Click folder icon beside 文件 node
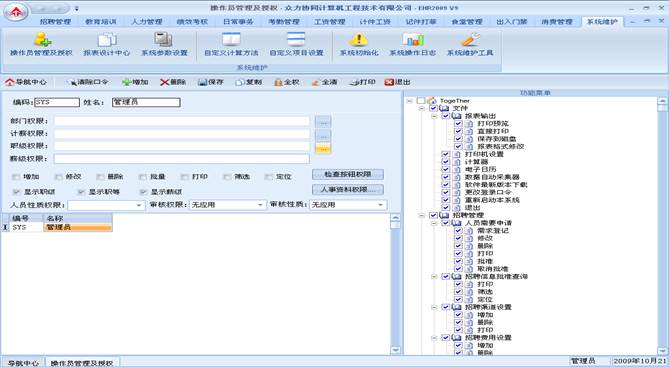This screenshot has width=669, height=367. point(445,108)
